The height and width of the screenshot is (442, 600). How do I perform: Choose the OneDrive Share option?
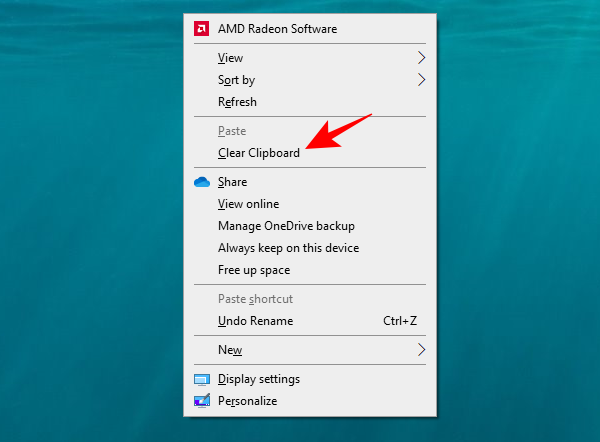(x=310, y=182)
